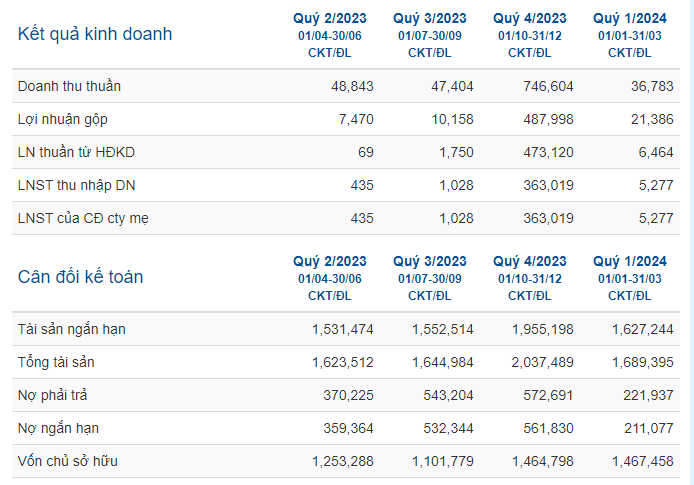Select Quý 2/2023 header in balance sheet
The width and height of the screenshot is (694, 485).
click(x=330, y=261)
